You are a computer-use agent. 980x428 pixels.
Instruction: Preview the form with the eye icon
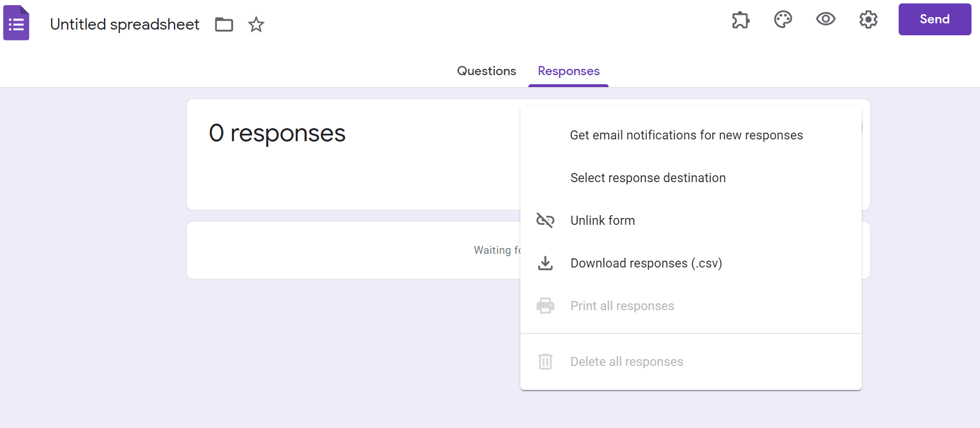pos(825,19)
